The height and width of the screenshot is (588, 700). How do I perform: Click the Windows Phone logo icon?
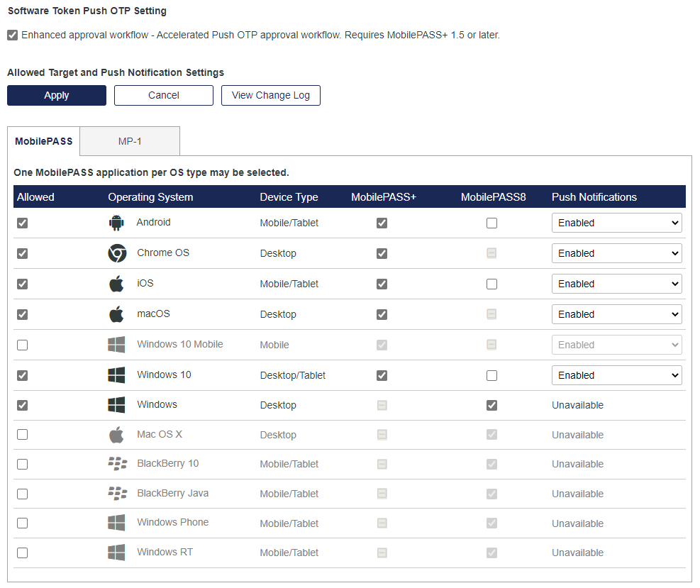click(x=116, y=522)
